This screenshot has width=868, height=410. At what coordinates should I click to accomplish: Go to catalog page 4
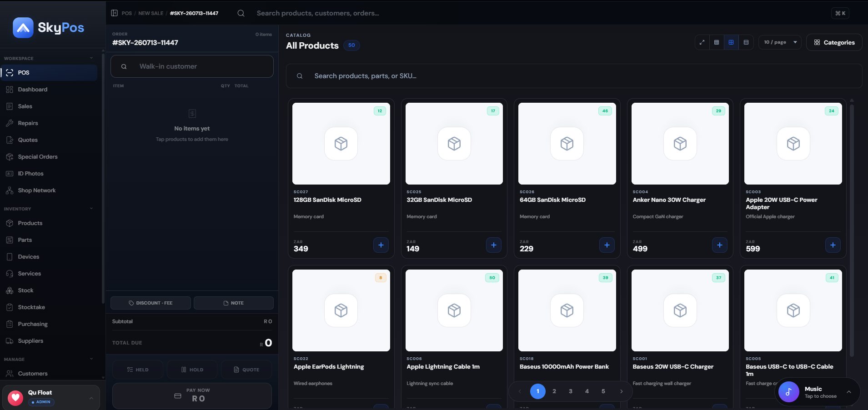[587, 391]
